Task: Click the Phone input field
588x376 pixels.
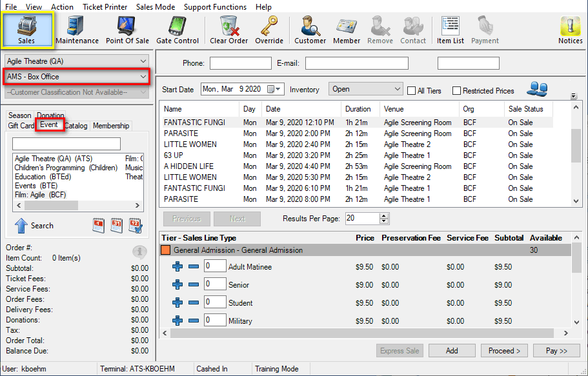Action: [x=240, y=63]
